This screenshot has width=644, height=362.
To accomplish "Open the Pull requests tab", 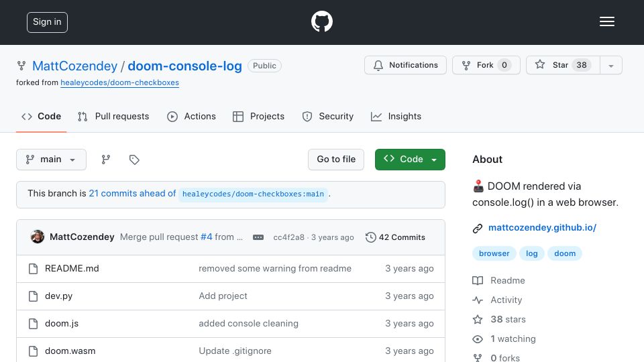I will pos(113,117).
